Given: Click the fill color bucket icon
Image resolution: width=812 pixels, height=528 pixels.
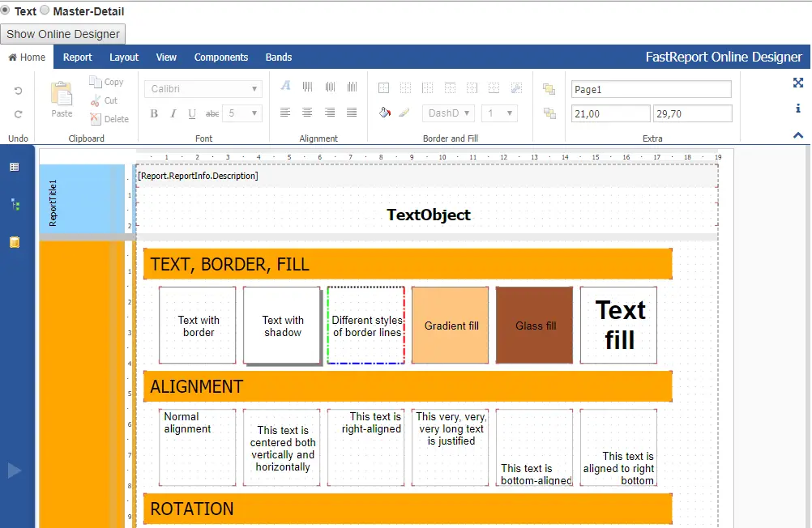Looking at the screenshot, I should tap(385, 113).
